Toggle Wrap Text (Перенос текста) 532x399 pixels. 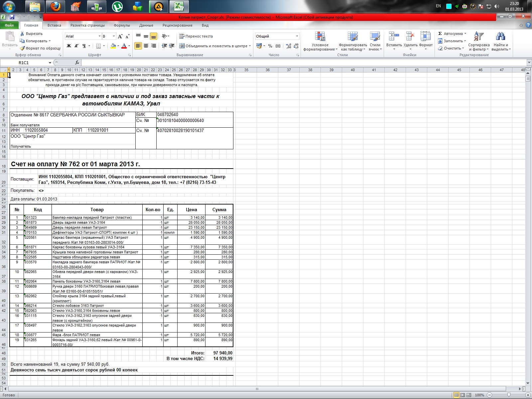pyautogui.click(x=196, y=36)
